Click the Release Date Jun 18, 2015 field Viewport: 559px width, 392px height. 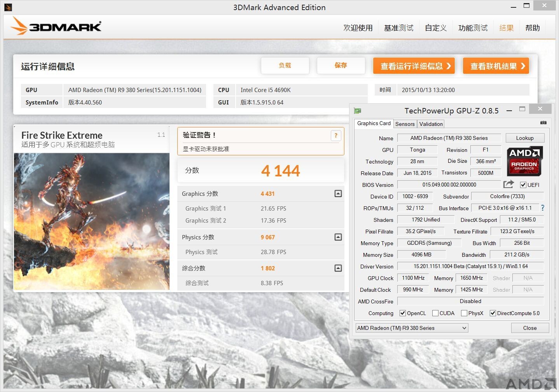tap(417, 173)
